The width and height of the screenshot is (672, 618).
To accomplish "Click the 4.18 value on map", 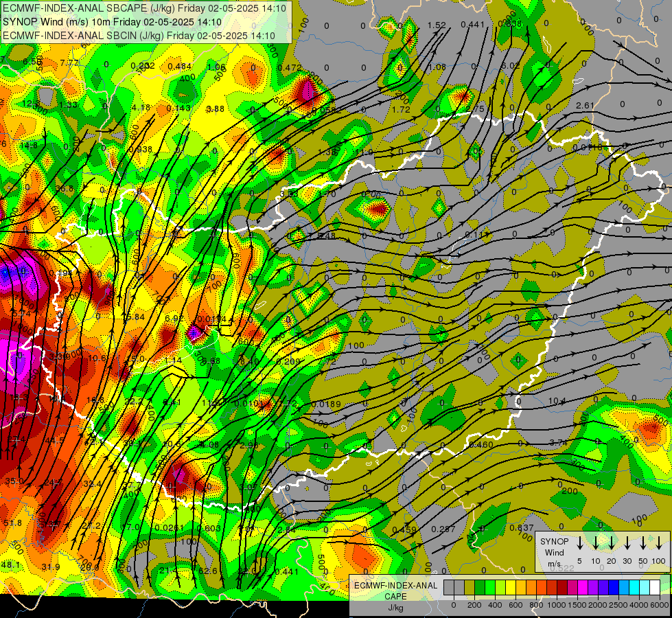I will [141, 108].
